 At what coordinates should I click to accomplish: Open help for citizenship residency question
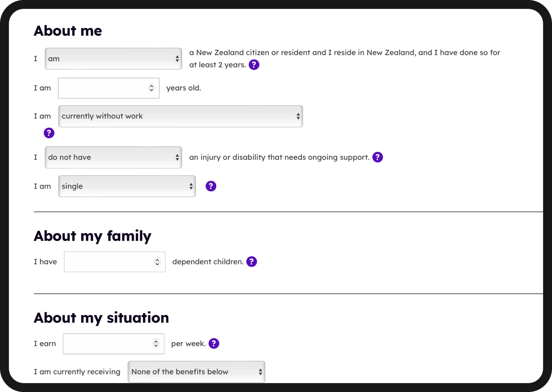point(254,65)
